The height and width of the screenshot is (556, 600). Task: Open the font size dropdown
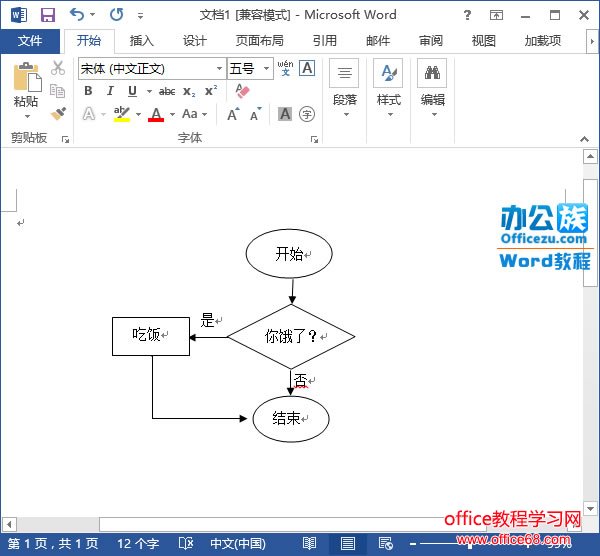pos(267,68)
